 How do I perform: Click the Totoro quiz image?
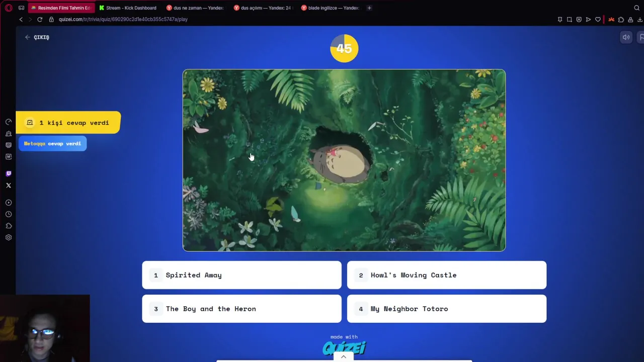pyautogui.click(x=344, y=160)
